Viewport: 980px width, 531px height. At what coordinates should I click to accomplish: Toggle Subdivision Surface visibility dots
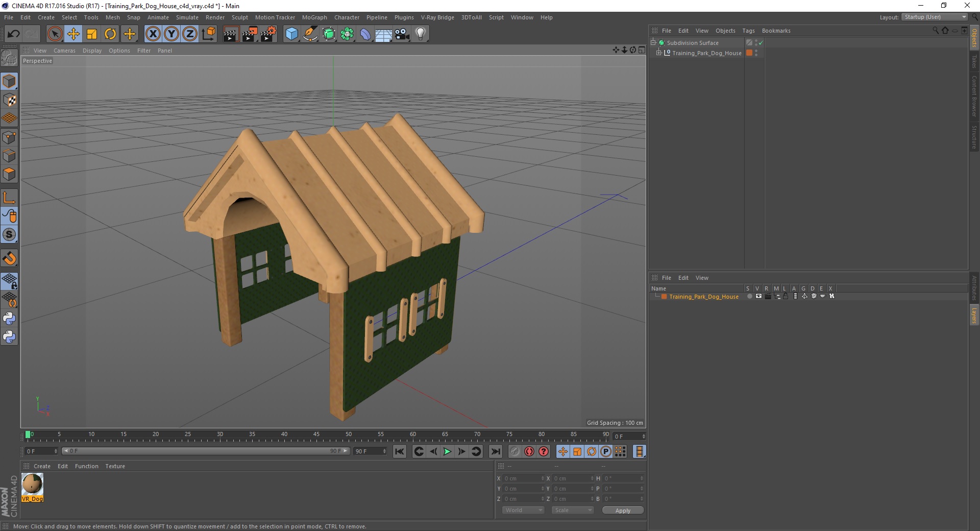pos(756,43)
